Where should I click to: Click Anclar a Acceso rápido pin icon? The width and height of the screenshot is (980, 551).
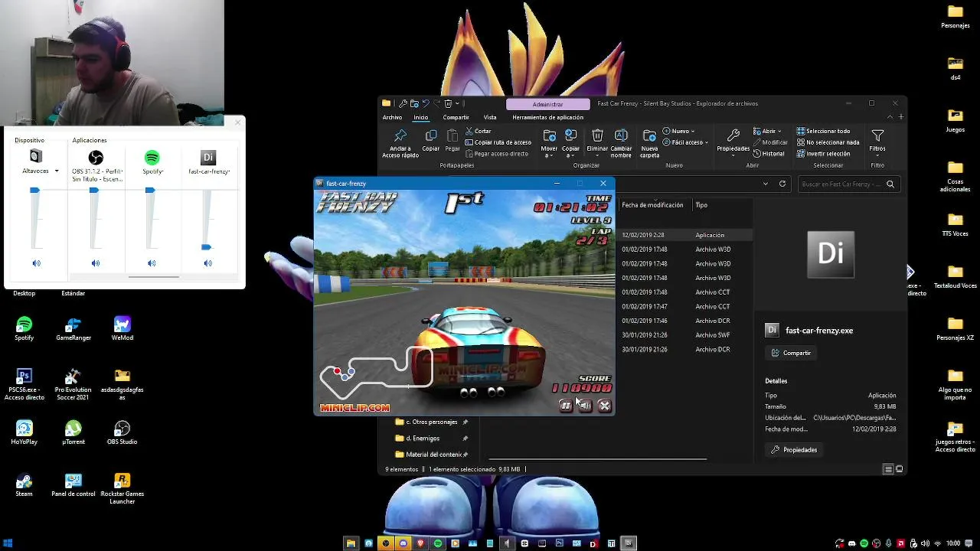[x=400, y=136]
